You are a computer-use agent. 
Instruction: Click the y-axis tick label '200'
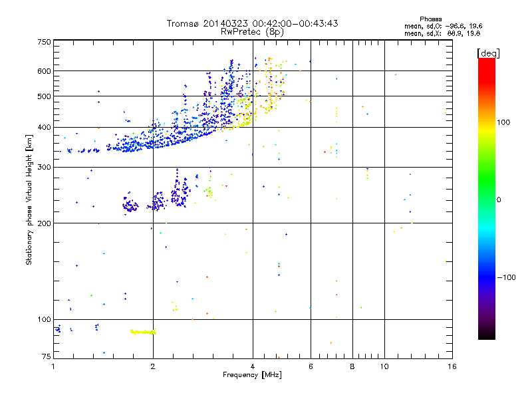(44, 223)
